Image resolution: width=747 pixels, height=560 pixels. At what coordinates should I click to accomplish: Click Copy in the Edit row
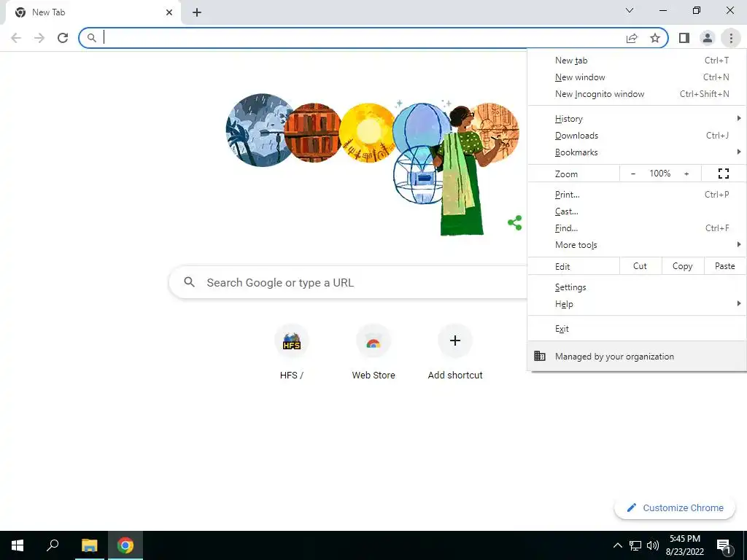[683, 266]
